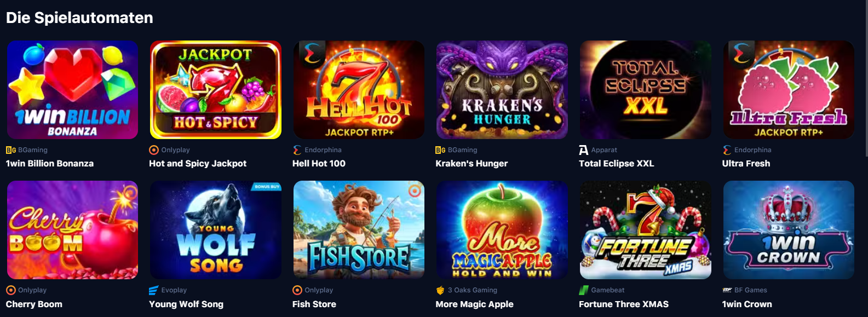
Task: Click the Ultra Fresh game title link
Action: [746, 164]
